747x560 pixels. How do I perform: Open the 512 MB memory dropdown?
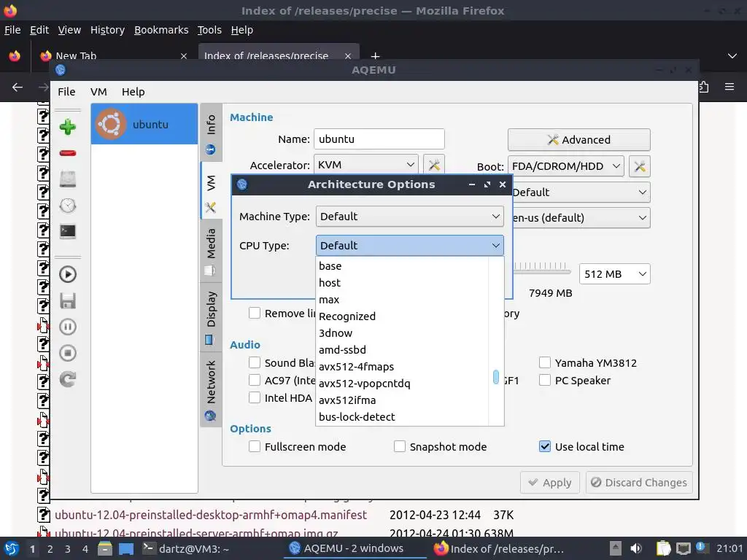coord(614,274)
